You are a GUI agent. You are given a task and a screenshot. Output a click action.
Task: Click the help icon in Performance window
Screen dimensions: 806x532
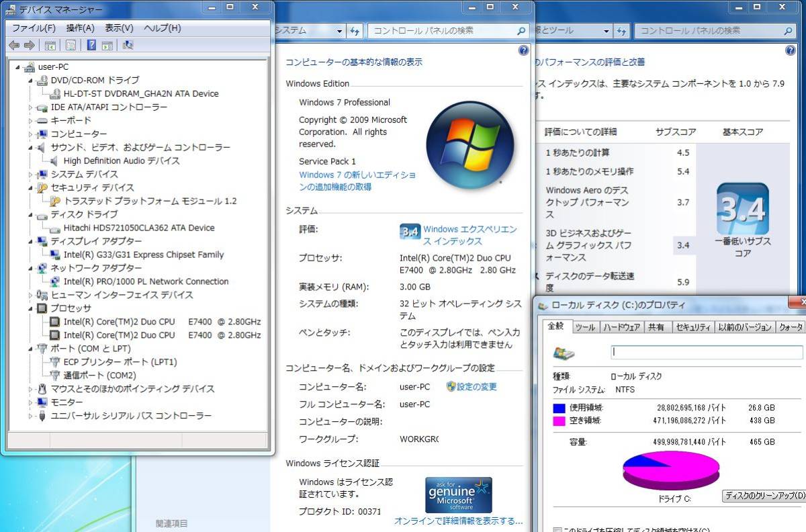tap(791, 51)
